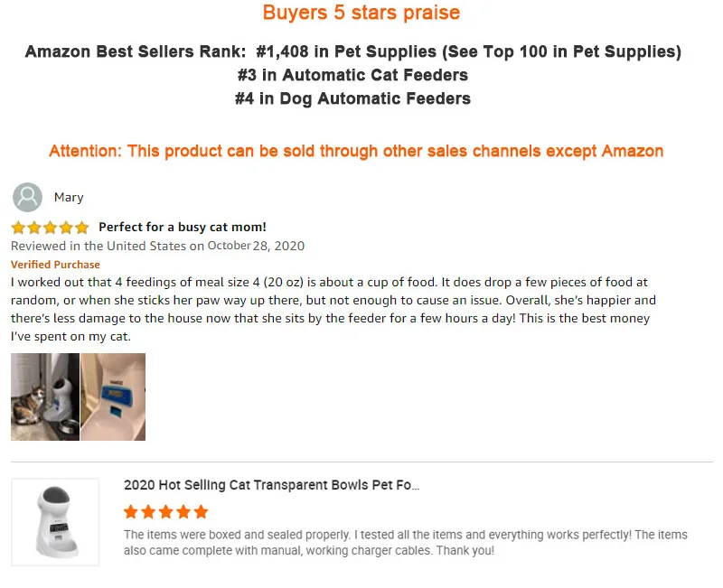This screenshot has width=723, height=588.
Task: Click reviewer name Mary
Action: 69,197
